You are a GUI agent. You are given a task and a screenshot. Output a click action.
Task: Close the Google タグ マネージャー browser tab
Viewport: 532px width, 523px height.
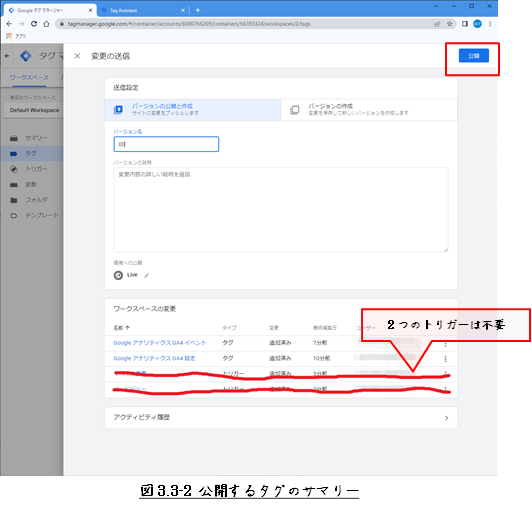(90, 11)
